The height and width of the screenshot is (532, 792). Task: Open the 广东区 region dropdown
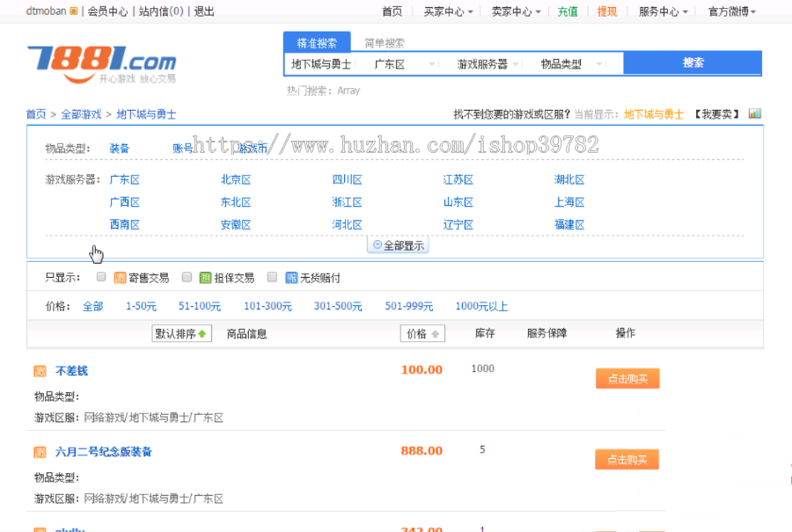[x=404, y=64]
